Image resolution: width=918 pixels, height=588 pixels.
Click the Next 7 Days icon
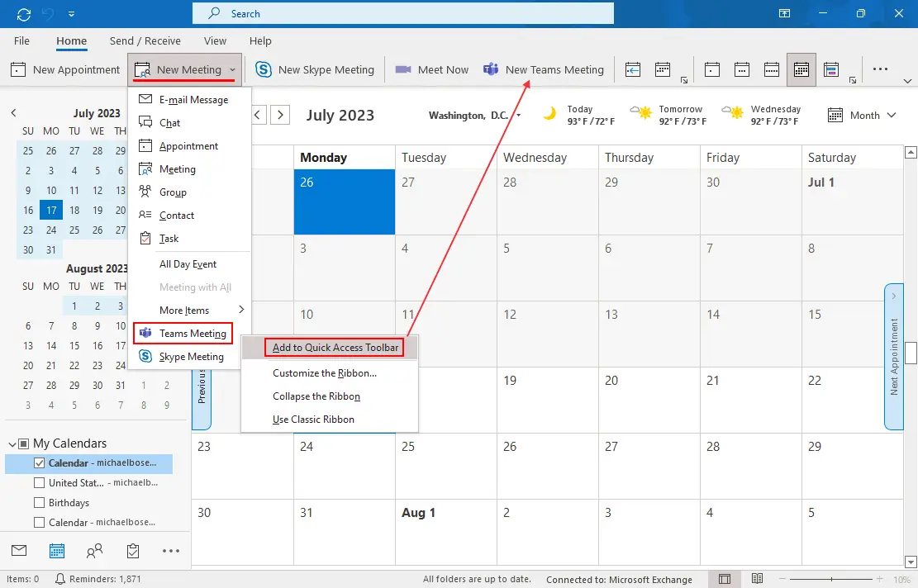[663, 69]
